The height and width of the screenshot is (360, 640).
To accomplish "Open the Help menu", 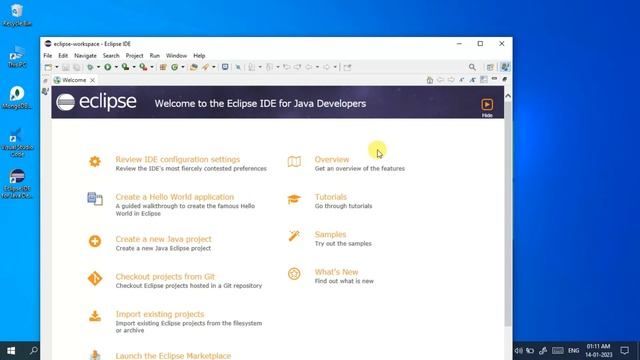I will click(x=199, y=56).
